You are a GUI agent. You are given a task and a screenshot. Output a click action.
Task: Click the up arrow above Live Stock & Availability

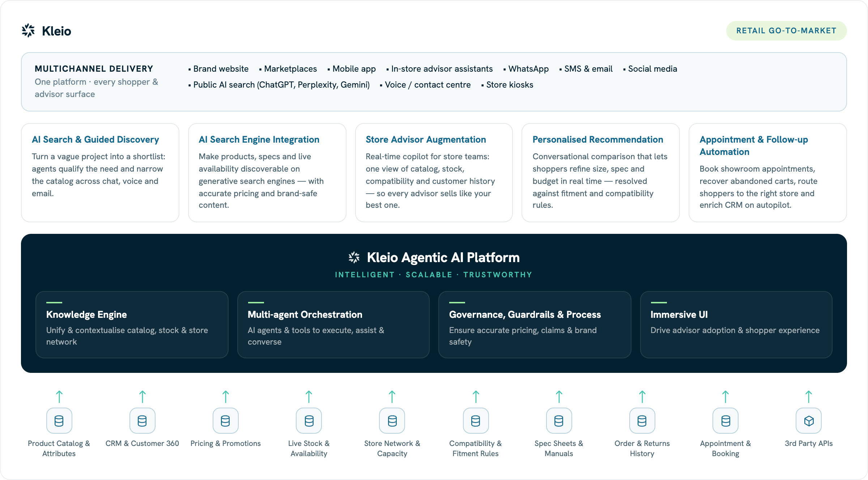point(309,397)
